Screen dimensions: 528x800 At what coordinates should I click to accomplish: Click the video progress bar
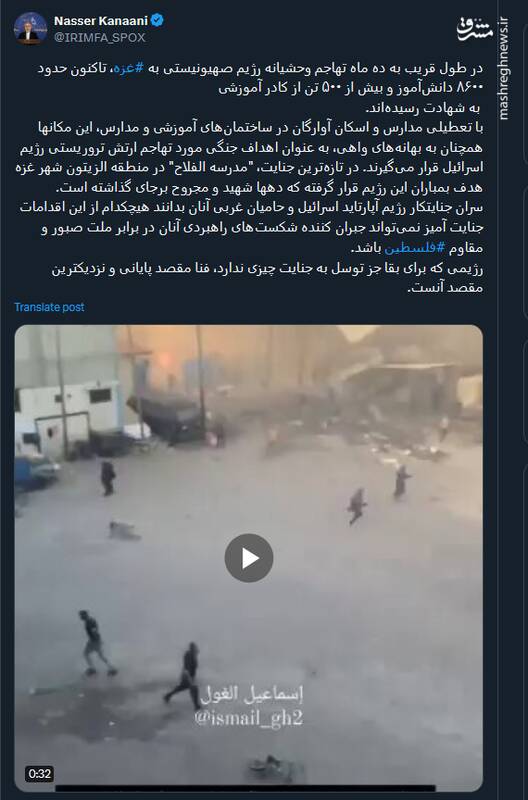[245, 788]
